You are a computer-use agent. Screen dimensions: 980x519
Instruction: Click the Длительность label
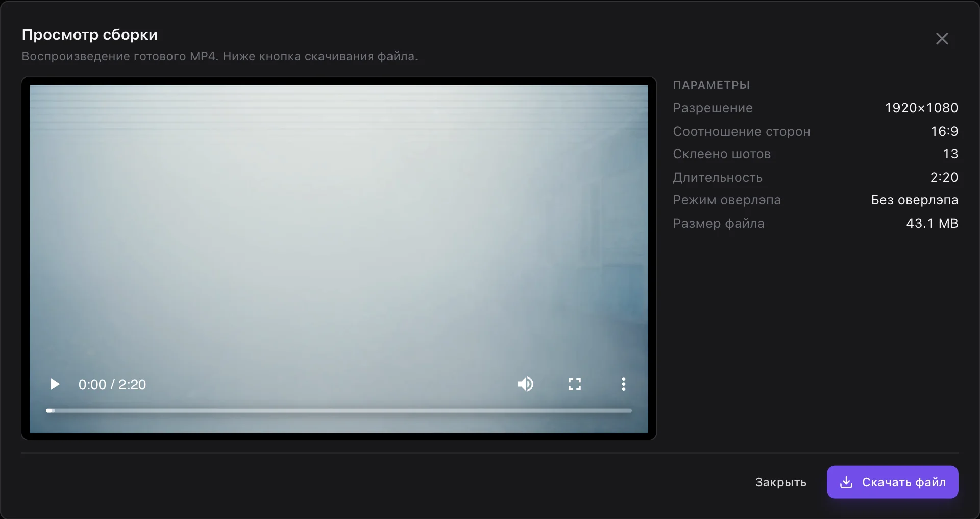[718, 177]
